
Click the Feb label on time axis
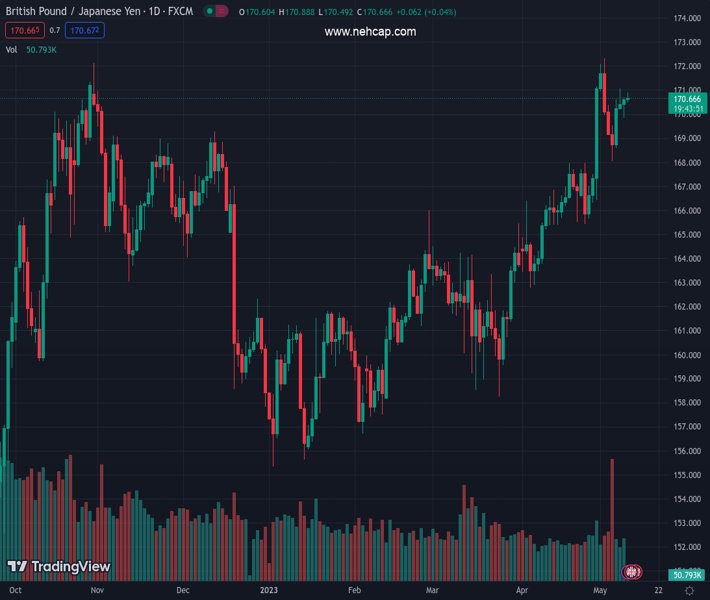[x=354, y=591]
